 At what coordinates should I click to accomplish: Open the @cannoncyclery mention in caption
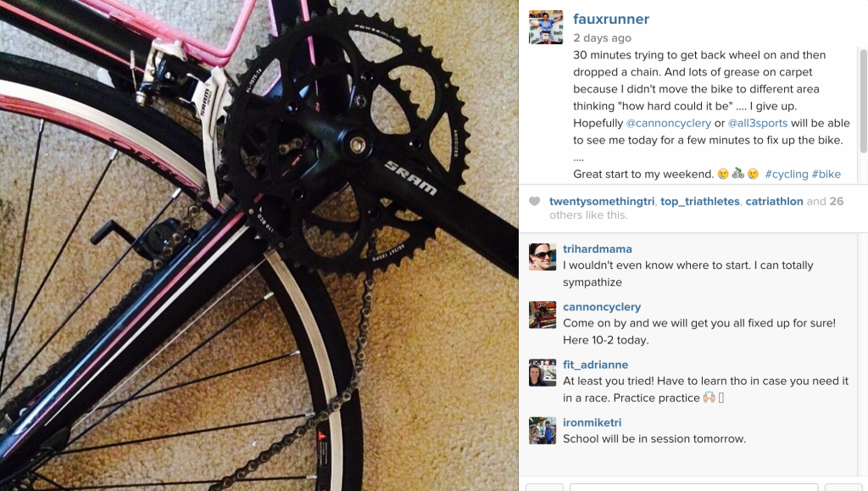coord(668,123)
